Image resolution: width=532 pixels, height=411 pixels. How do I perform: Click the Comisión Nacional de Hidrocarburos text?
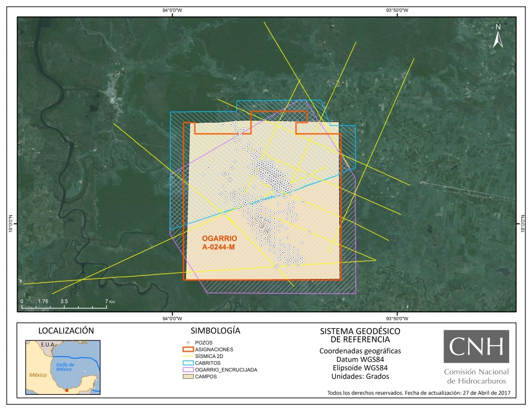point(476,376)
